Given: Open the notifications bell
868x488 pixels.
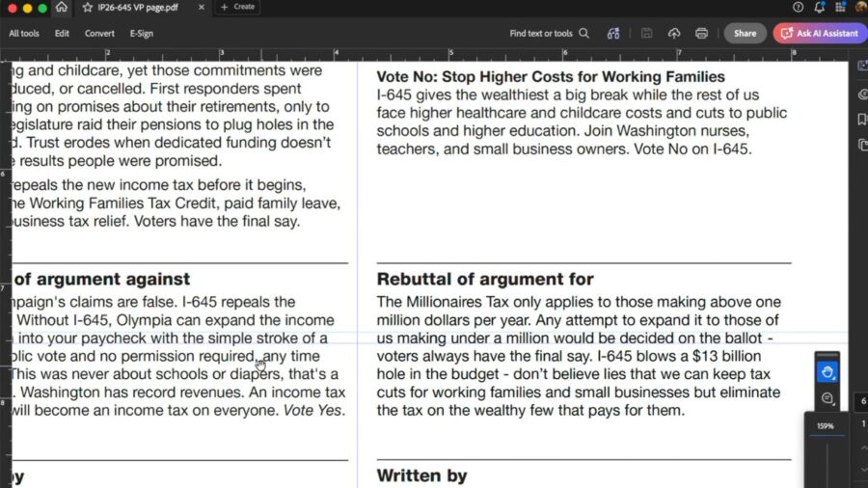Looking at the screenshot, I should [x=819, y=7].
